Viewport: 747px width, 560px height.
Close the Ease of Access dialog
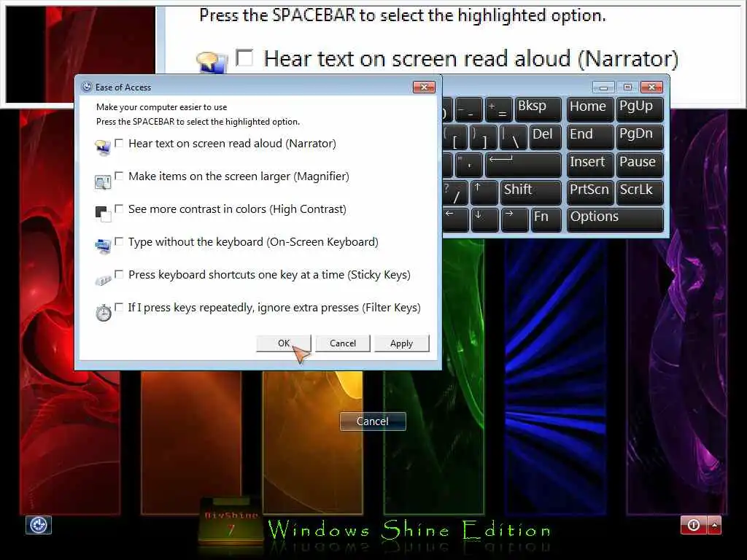click(424, 87)
